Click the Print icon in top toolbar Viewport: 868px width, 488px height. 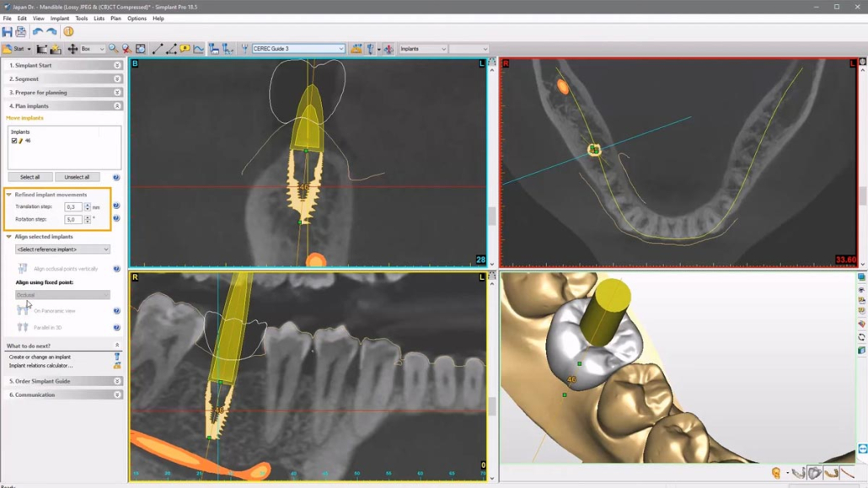click(21, 32)
